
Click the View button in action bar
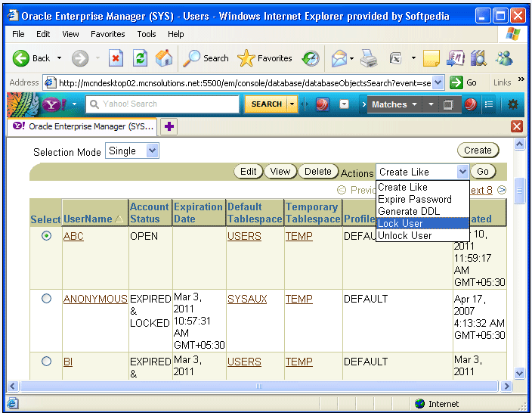pyautogui.click(x=280, y=172)
